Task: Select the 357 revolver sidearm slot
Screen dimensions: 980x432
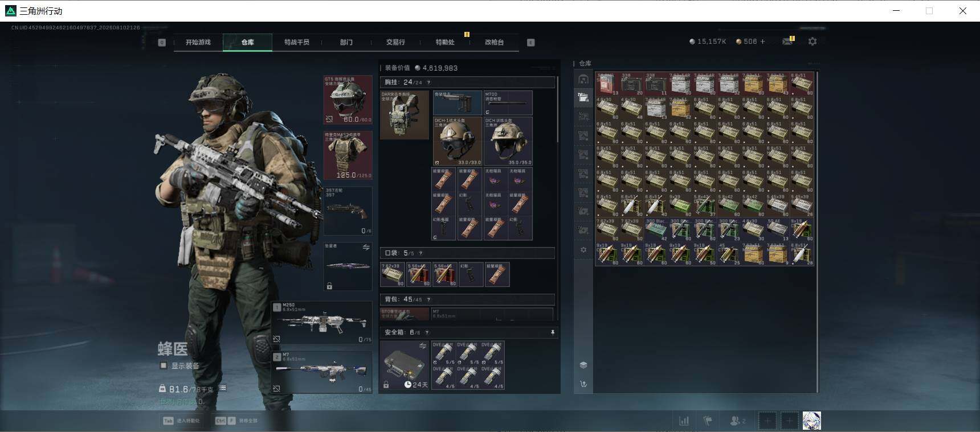Action: pos(348,211)
